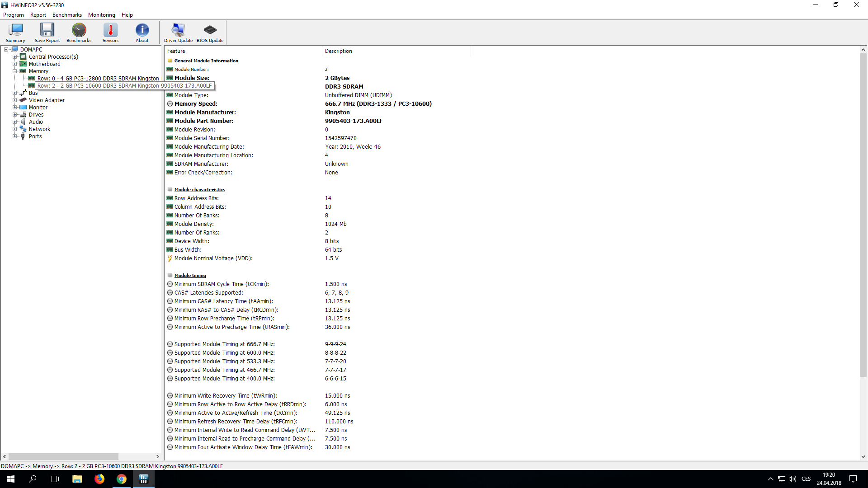Expand the Motherboard tree node
The height and width of the screenshot is (488, 868).
(15, 64)
